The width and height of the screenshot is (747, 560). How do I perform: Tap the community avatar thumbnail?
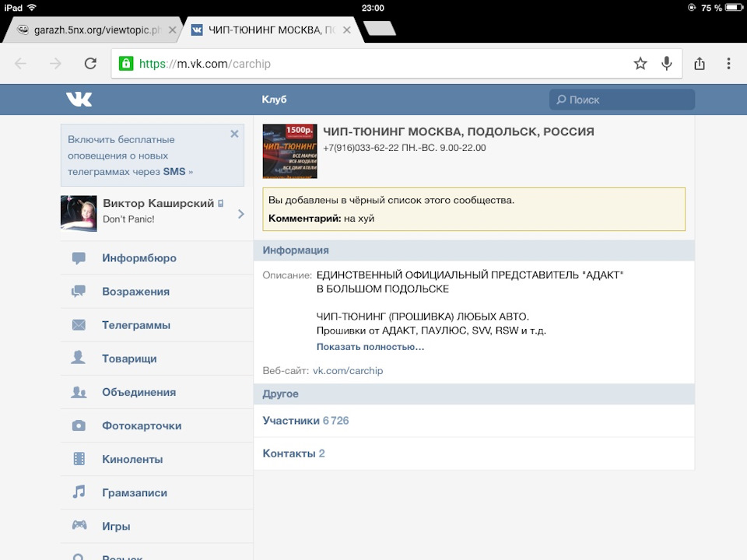coord(289,151)
